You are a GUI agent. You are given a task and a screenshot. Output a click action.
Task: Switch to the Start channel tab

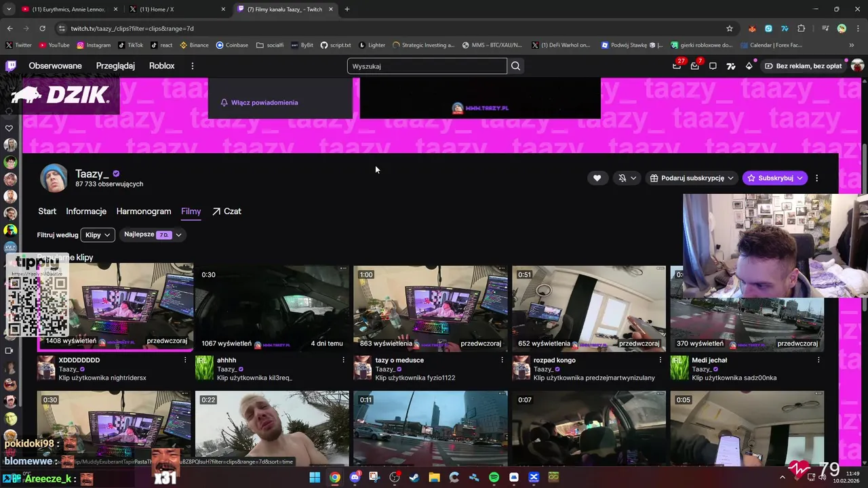pyautogui.click(x=47, y=211)
